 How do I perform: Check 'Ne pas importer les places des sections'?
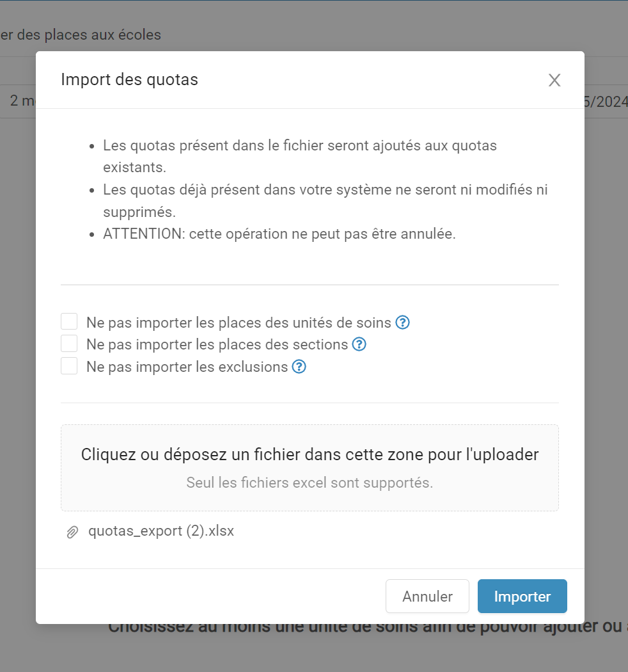(69, 344)
